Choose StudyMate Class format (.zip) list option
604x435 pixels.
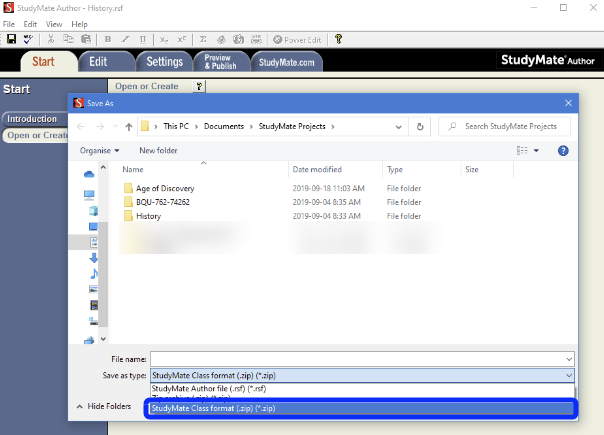362,408
